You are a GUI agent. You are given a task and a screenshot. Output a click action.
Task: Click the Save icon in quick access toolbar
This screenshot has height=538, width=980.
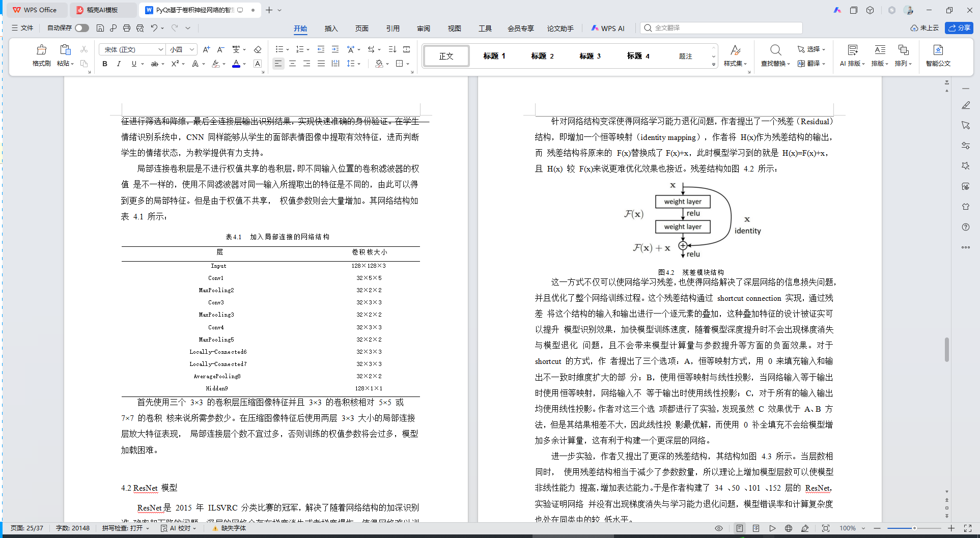(100, 28)
